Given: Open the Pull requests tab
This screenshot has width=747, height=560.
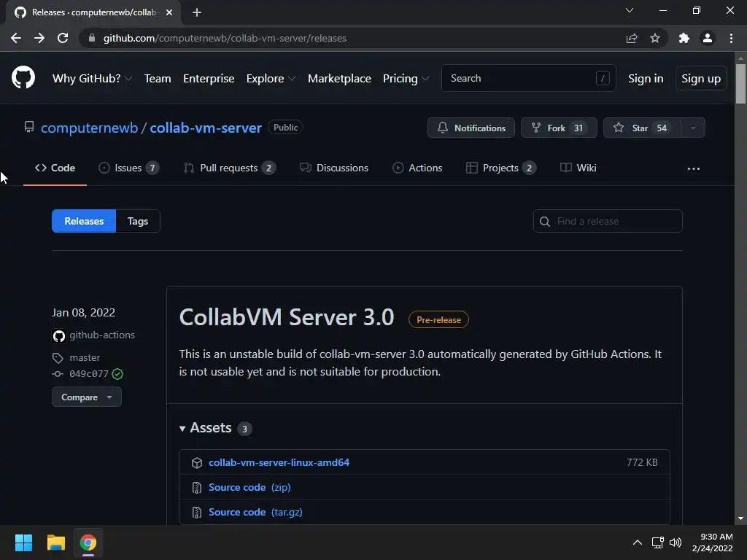Looking at the screenshot, I should coord(230,168).
